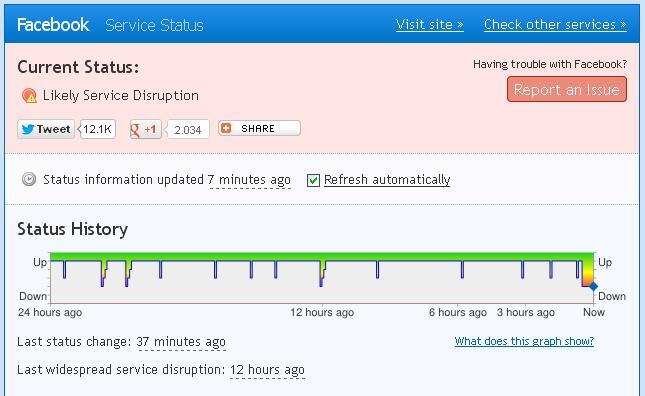Click the Twitter bird Tweet button
Screen dimensions: 645x396
(46, 129)
